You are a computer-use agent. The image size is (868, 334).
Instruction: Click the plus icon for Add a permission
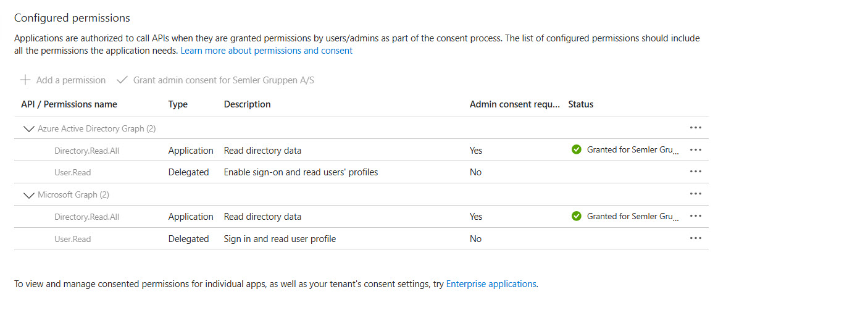point(25,80)
